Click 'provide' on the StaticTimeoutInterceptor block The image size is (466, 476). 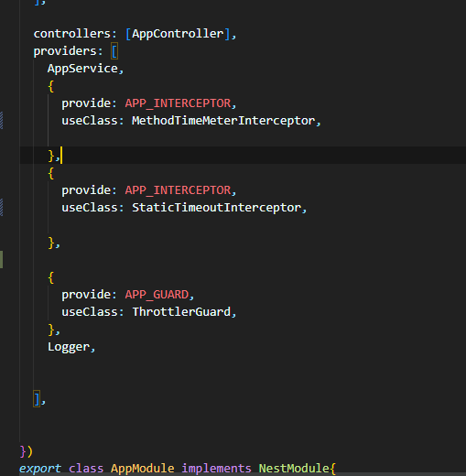pos(86,190)
